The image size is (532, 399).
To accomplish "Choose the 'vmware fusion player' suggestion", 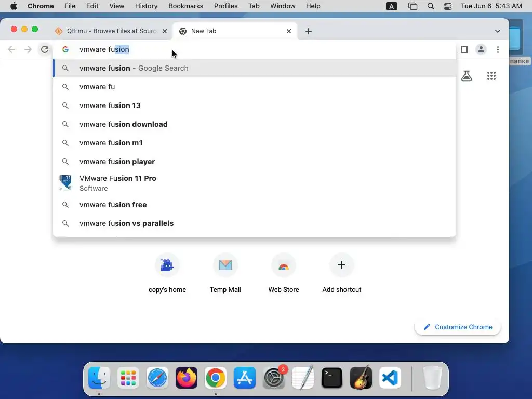I will tap(255, 162).
